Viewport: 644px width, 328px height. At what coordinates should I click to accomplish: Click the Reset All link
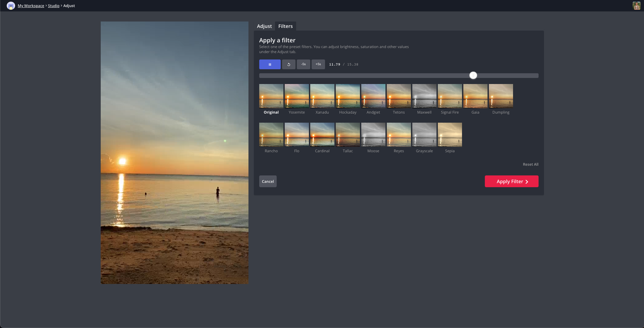(530, 164)
